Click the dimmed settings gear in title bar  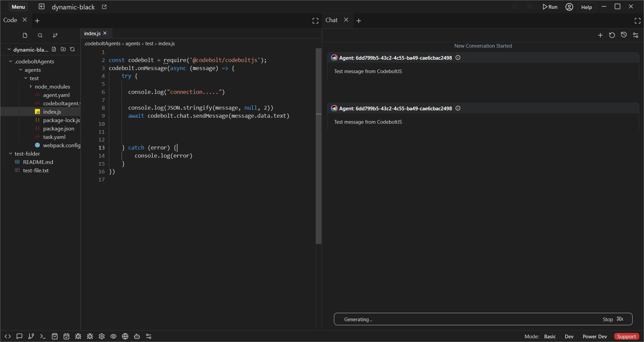515,7
